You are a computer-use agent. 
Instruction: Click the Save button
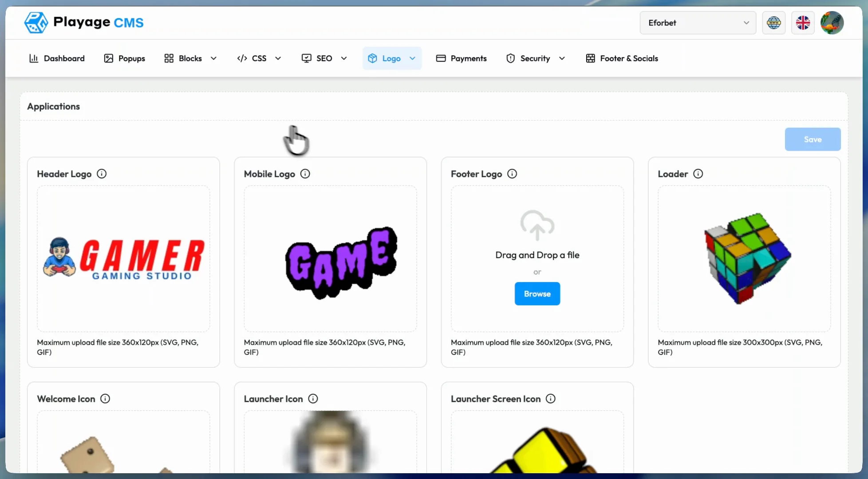click(x=813, y=139)
